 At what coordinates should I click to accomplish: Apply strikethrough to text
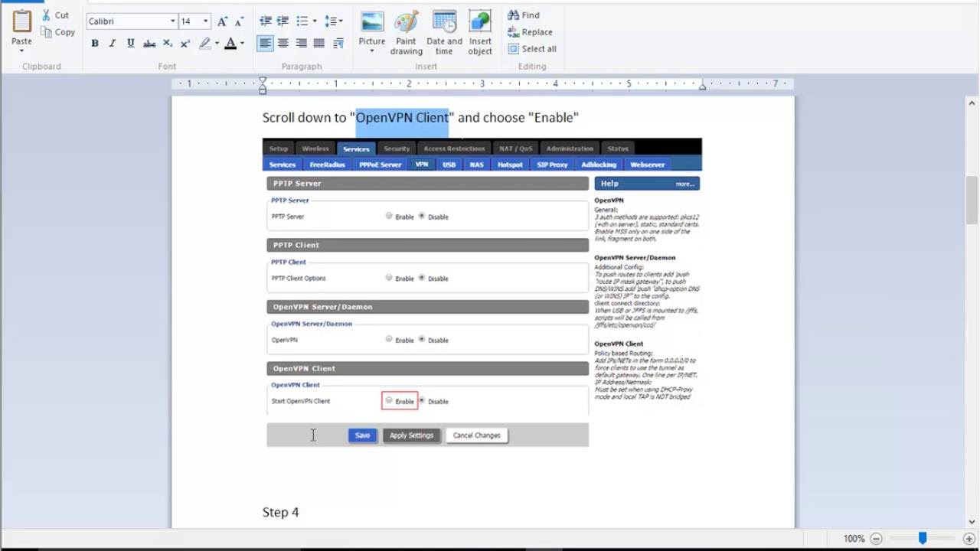coord(149,44)
